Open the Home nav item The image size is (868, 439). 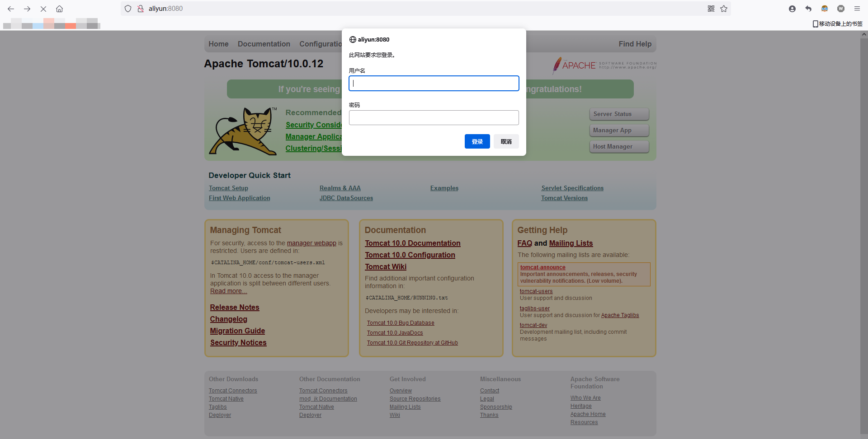(218, 44)
